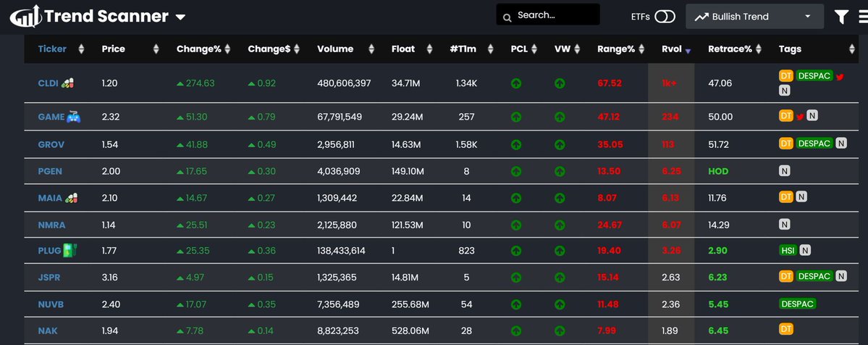Image resolution: width=868 pixels, height=345 pixels.
Task: Click the DESPAC tag in NUVB row
Action: click(x=798, y=304)
